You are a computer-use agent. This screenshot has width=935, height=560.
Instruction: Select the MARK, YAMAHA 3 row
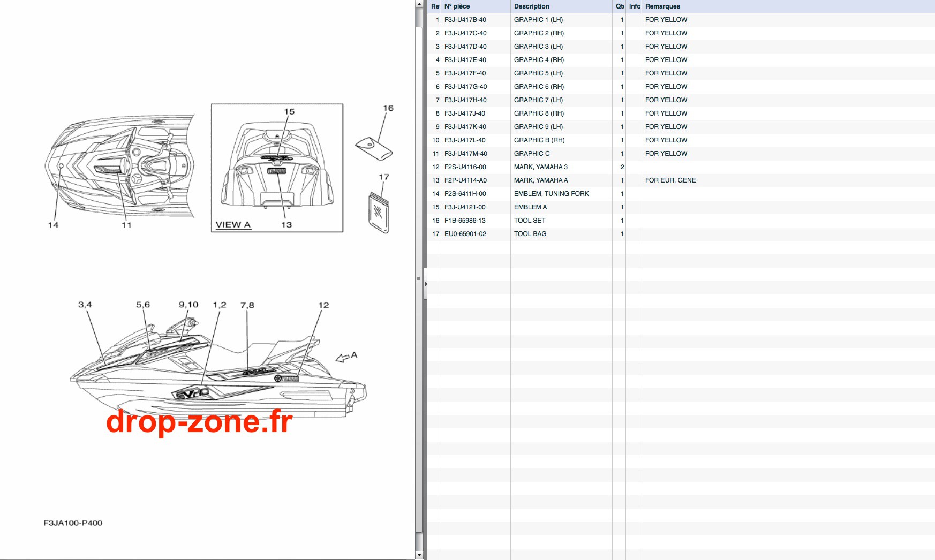click(681, 167)
